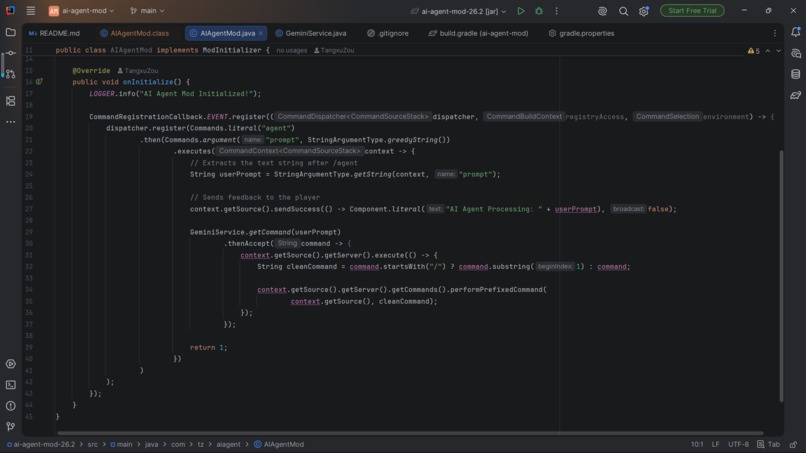Change file encoding UTF-8 in status bar
Viewport: 806px width, 453px height.
pos(738,444)
